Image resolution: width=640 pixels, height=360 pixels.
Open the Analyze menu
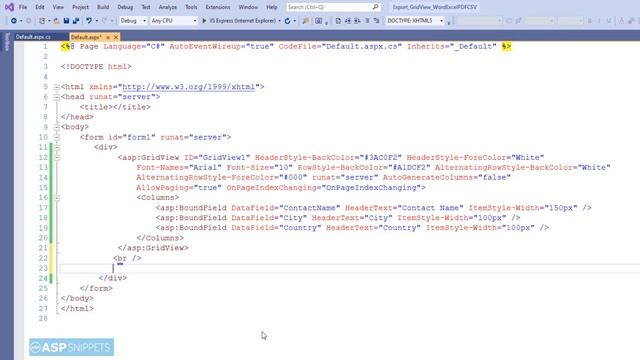[x=167, y=7]
